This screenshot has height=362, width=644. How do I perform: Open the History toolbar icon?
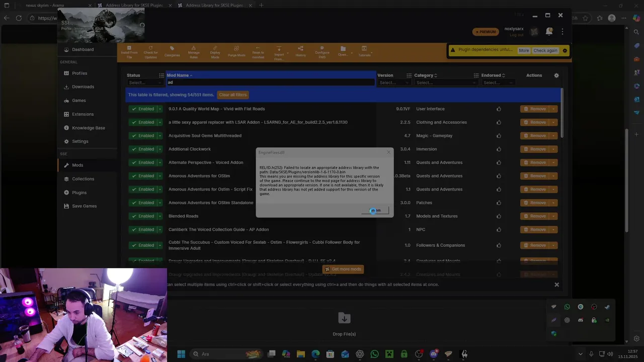[x=300, y=52]
